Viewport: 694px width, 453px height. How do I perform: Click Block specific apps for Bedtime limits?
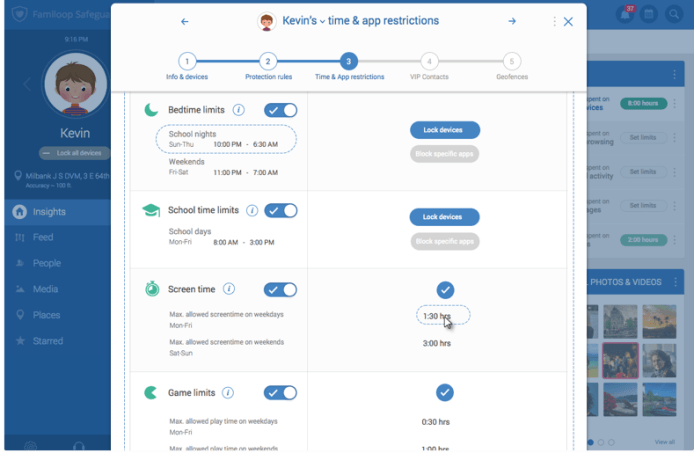tap(444, 154)
